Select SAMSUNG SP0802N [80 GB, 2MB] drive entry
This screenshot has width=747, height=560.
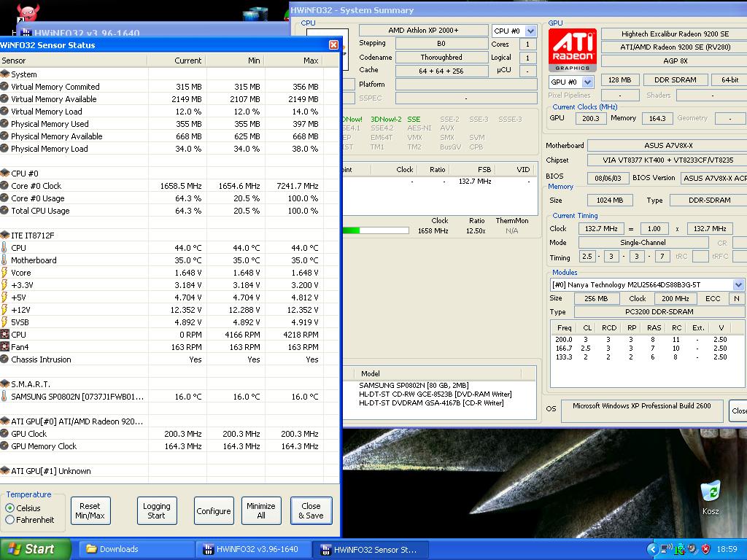pos(414,385)
